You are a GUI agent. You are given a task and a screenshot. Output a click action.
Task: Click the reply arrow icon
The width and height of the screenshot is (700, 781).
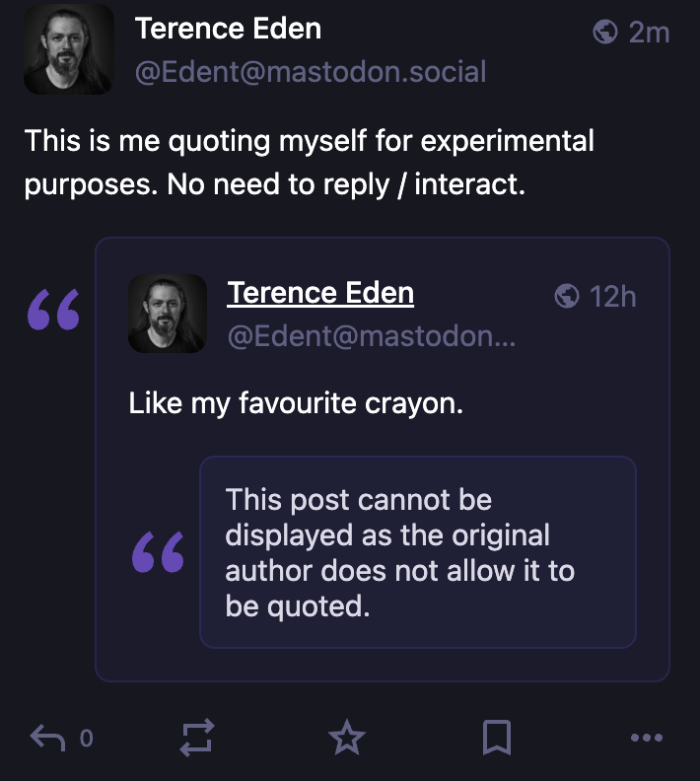point(48,737)
